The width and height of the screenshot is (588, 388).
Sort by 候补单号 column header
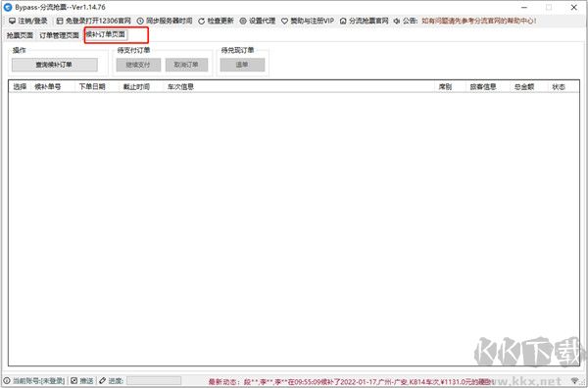(48, 86)
